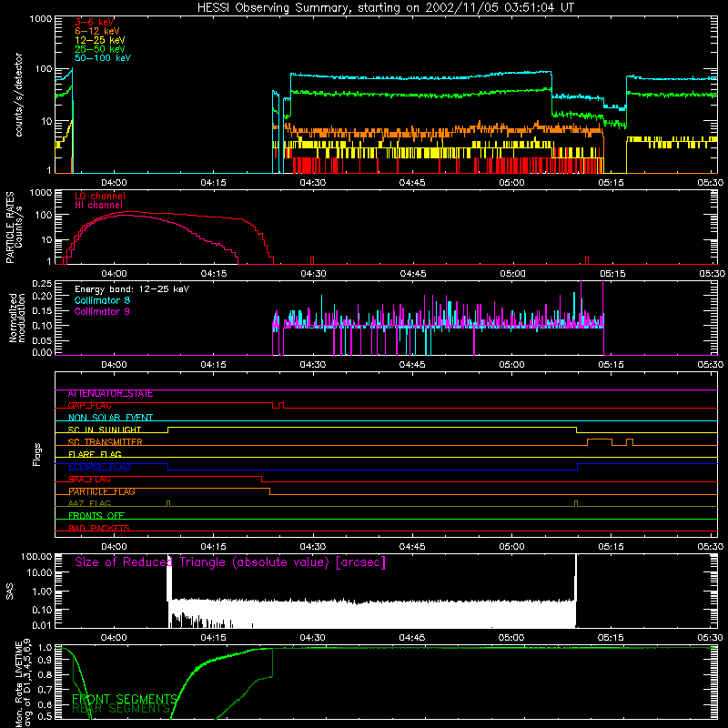Click the 'Energy band: 12-25 keV' label

click(132, 289)
